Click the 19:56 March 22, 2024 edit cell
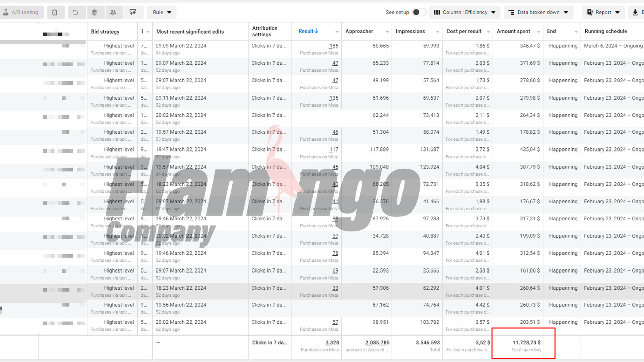 click(x=181, y=305)
